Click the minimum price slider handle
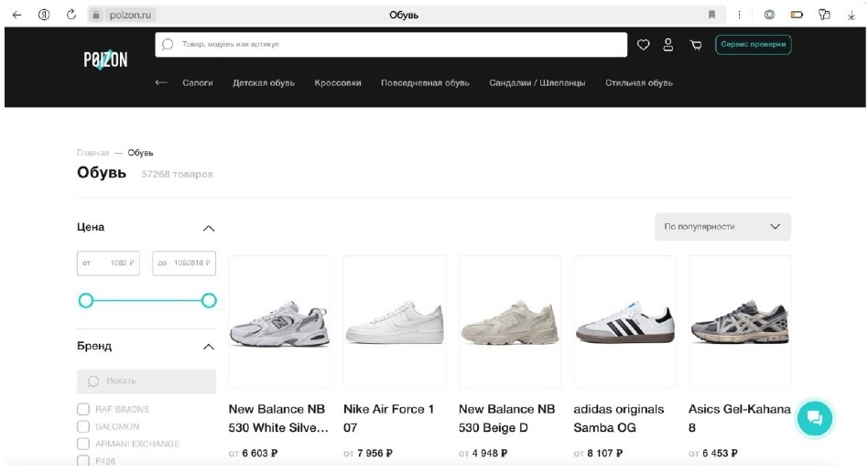868x473 pixels. 86,301
